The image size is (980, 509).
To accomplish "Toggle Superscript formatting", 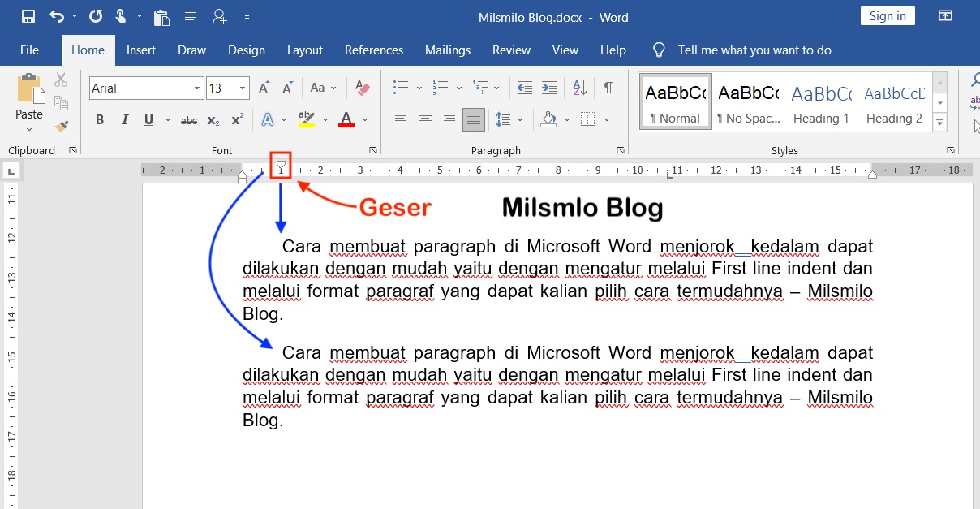I will (237, 120).
